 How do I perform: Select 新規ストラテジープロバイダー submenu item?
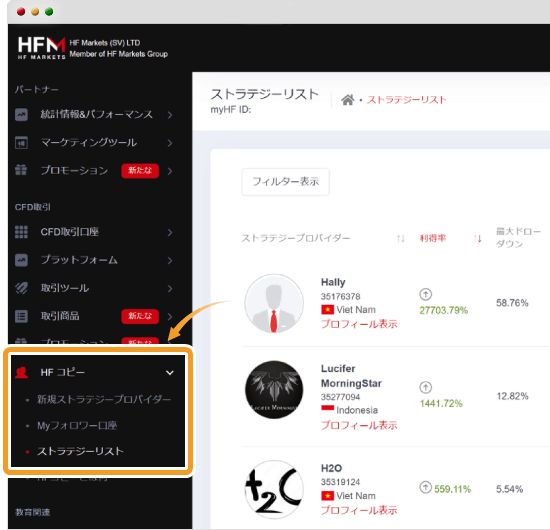(x=104, y=400)
